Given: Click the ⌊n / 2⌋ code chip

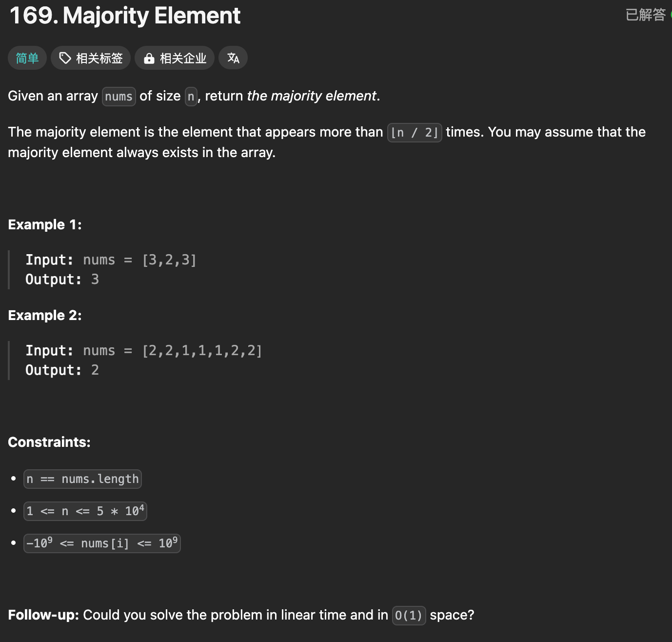Looking at the screenshot, I should pos(414,132).
